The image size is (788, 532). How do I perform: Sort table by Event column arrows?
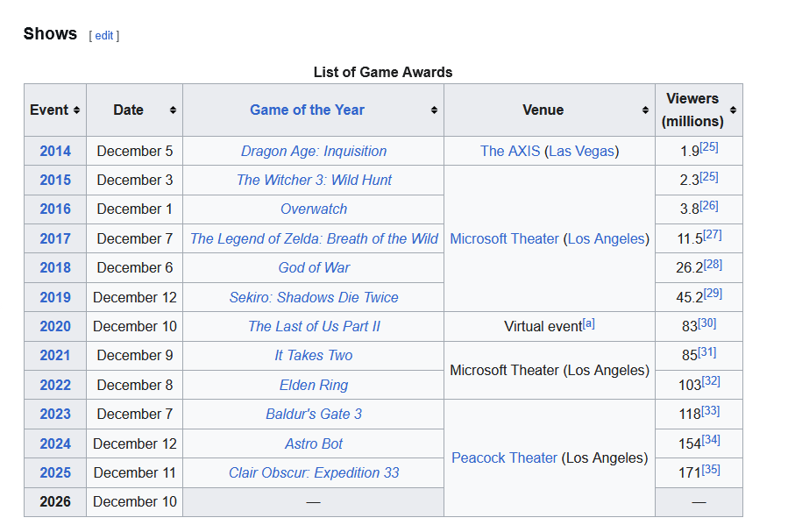[x=76, y=110]
